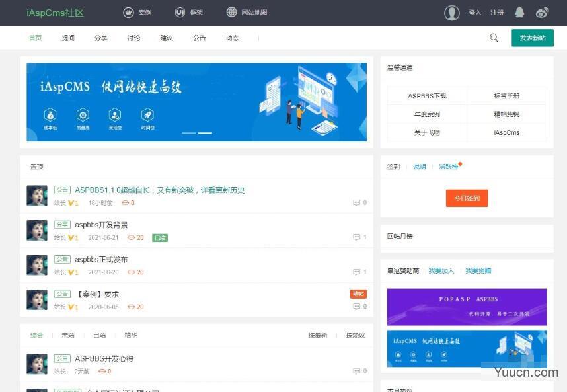This screenshot has width=567, height=392.
Task: Click the 我要捐赠 link
Action: (x=478, y=271)
